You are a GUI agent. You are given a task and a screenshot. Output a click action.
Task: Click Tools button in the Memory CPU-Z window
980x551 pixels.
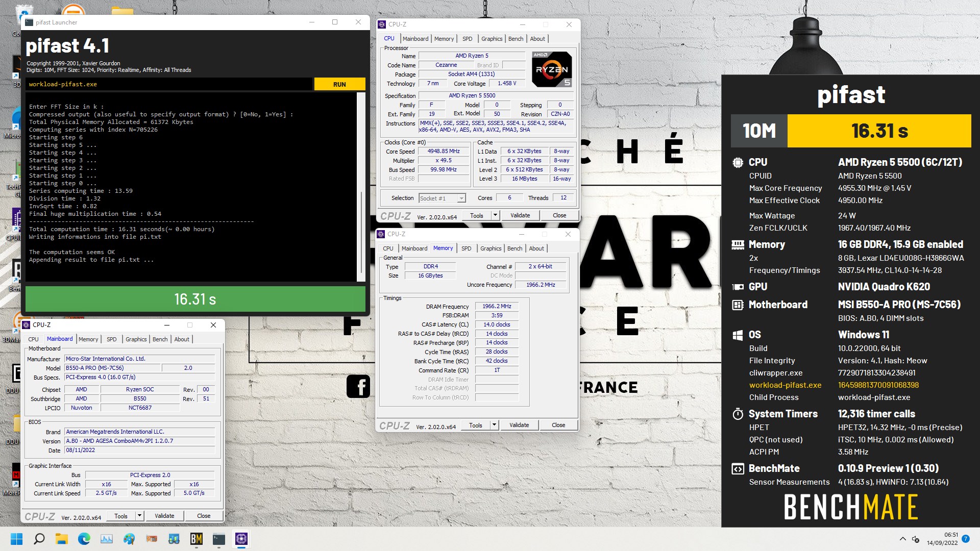tap(476, 425)
